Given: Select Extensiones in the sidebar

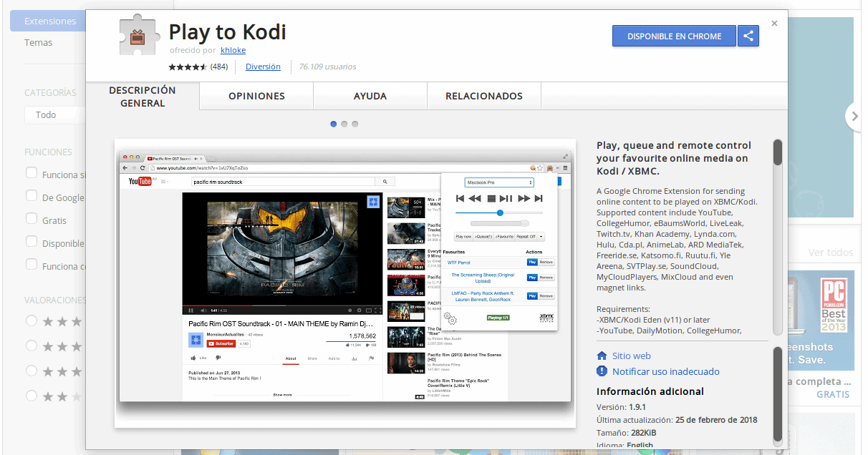Looking at the screenshot, I should pyautogui.click(x=48, y=21).
